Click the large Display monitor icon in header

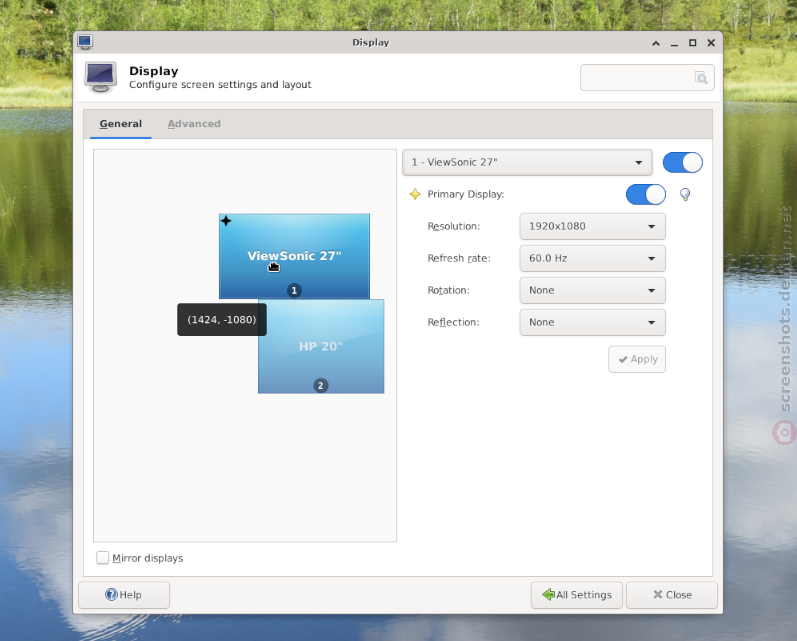tap(101, 77)
